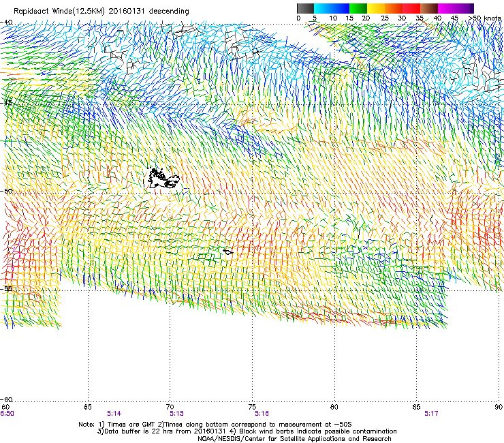Click the purple time stamp '5:14'
This screenshot has width=504, height=443.
click(x=114, y=414)
